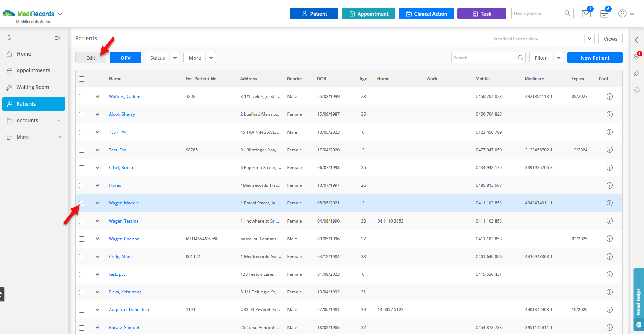Open the user profile account icon
The width and height of the screenshot is (644, 334).
point(622,14)
